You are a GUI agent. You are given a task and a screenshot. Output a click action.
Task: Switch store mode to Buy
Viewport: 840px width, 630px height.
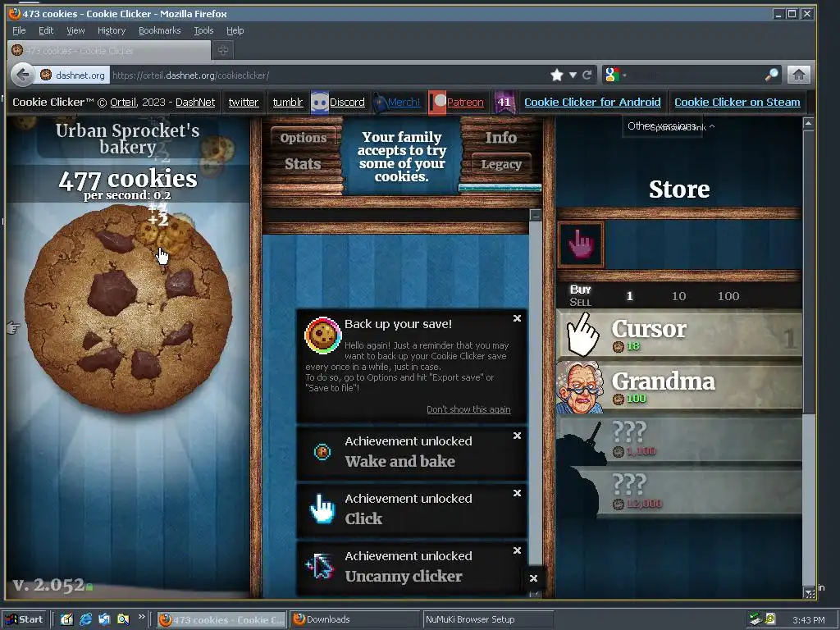pyautogui.click(x=581, y=290)
